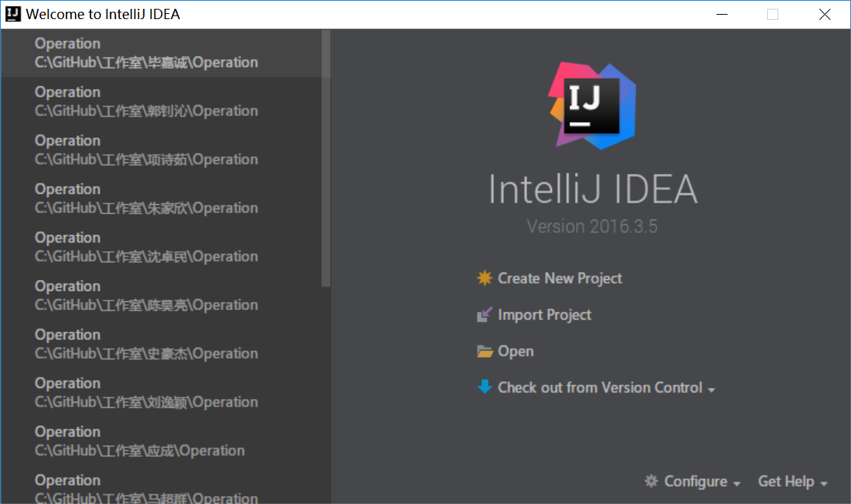Expand the Check out from Version Control arrow
The image size is (851, 504).
(711, 389)
